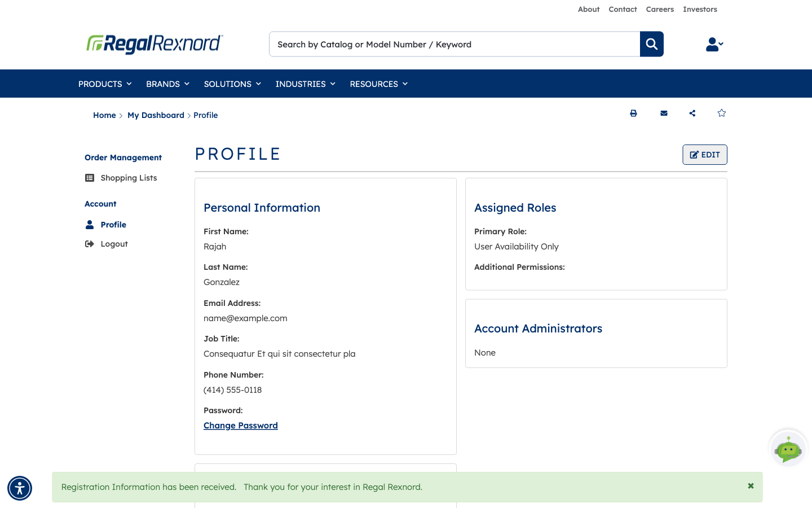This screenshot has height=508, width=812.
Task: Dismiss the registration notification banner
Action: click(751, 486)
